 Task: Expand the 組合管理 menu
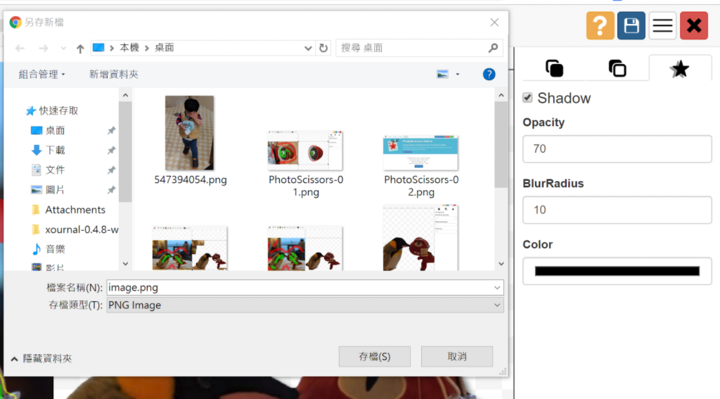click(x=42, y=74)
